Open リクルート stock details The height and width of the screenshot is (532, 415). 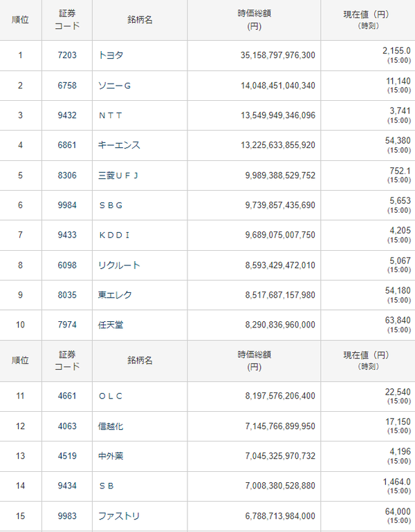[x=119, y=265]
